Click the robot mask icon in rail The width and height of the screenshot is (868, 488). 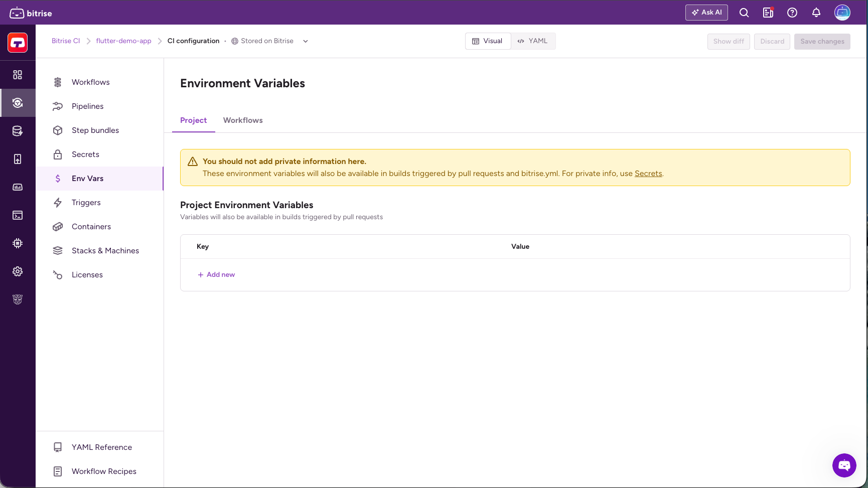click(18, 299)
